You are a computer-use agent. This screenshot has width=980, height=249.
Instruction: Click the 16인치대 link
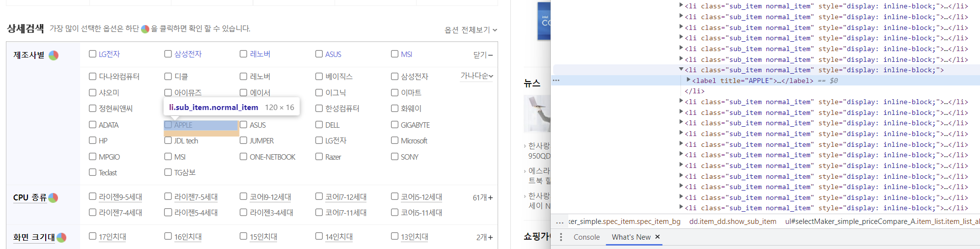click(188, 237)
